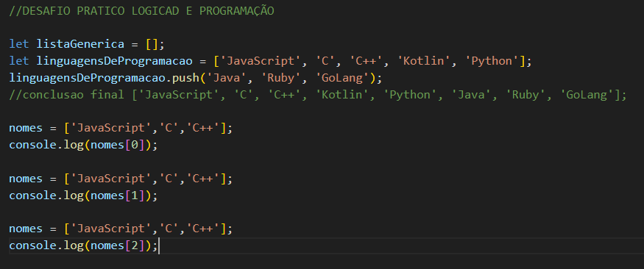Click the conclusao final comment line

coord(318,95)
